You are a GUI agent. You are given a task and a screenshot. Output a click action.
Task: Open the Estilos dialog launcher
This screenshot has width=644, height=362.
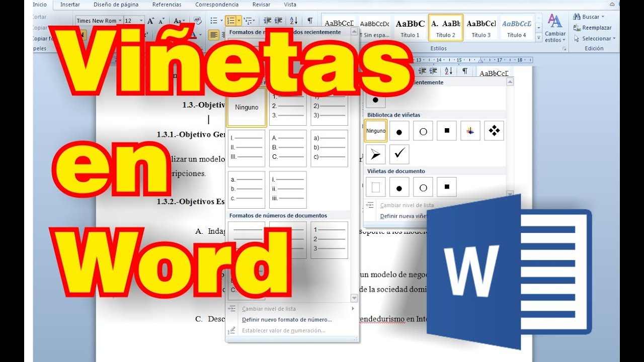[x=564, y=49]
